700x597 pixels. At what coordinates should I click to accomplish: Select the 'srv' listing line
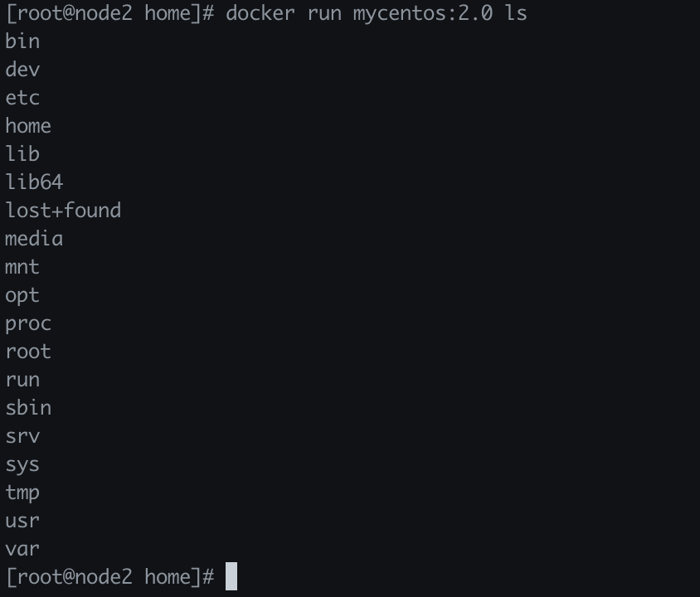coord(22,436)
